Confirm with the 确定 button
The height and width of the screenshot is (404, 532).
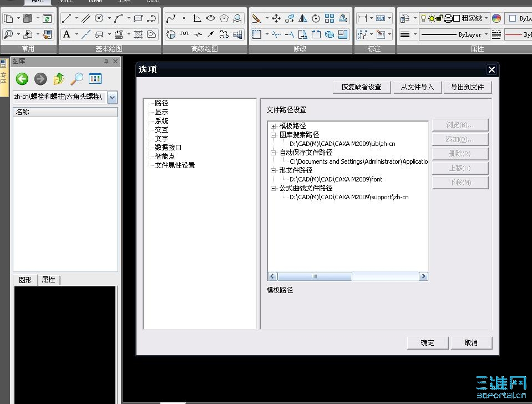[428, 343]
